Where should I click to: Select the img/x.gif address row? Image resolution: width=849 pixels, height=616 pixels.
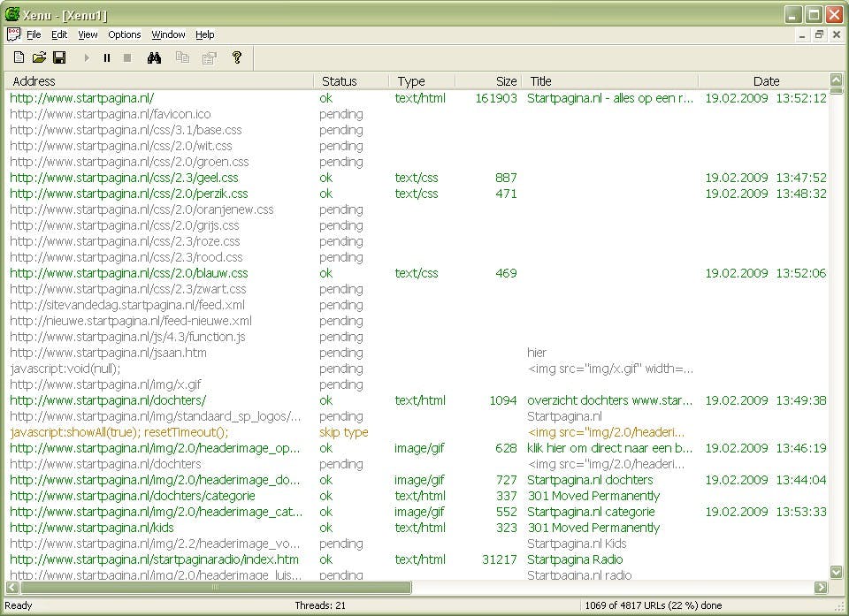pyautogui.click(x=105, y=384)
